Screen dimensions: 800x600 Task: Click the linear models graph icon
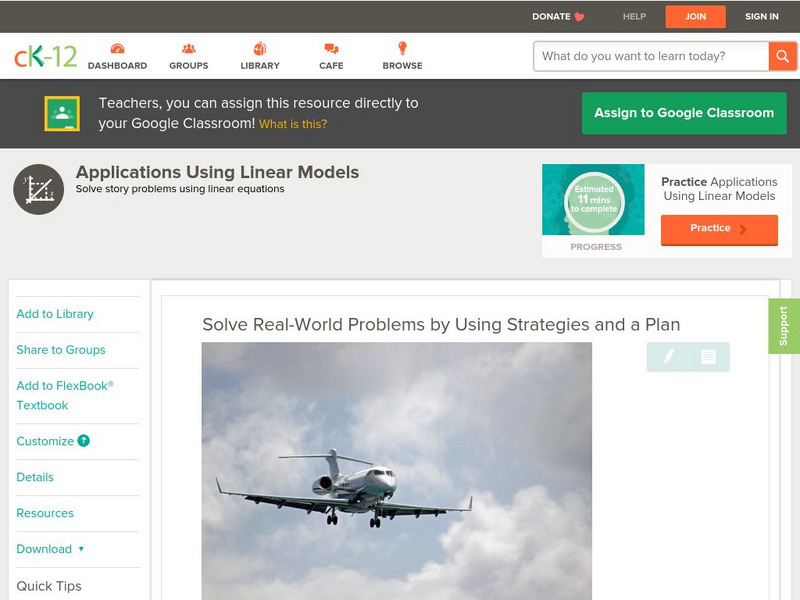tap(39, 189)
